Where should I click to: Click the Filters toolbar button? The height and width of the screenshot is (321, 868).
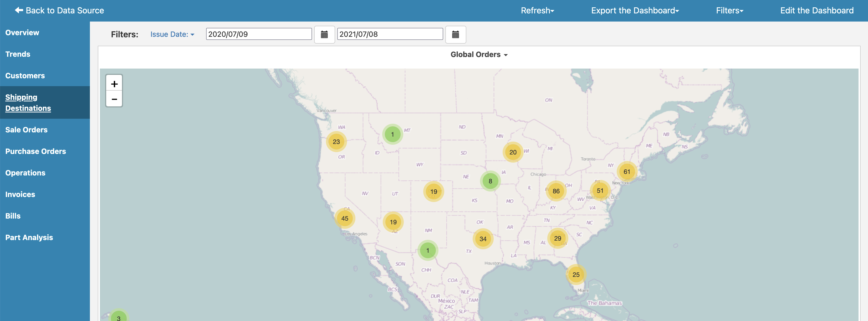(x=728, y=11)
